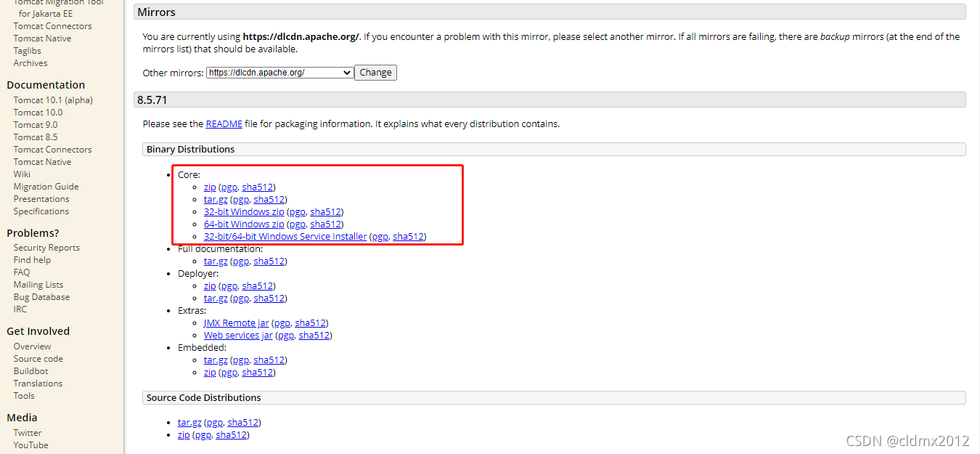Viewport: 980px width, 454px height.
Task: Open Source code under Get Involved
Action: pyautogui.click(x=38, y=359)
